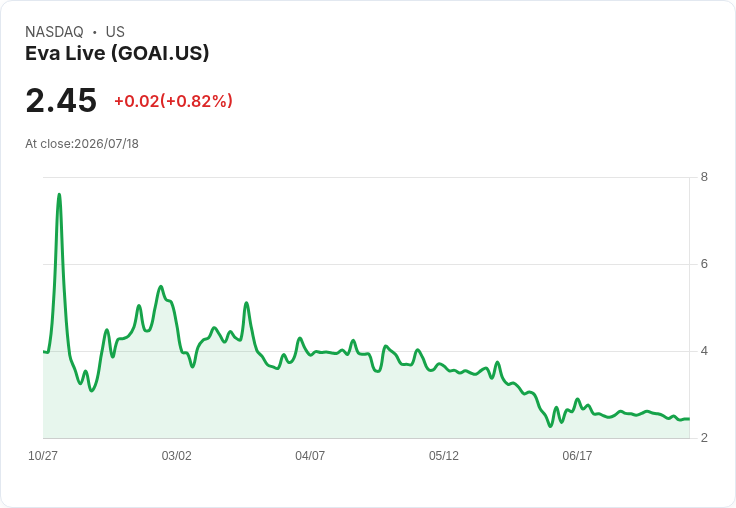The height and width of the screenshot is (508, 736).
Task: Click the 04/07 date label
Action: pos(310,455)
